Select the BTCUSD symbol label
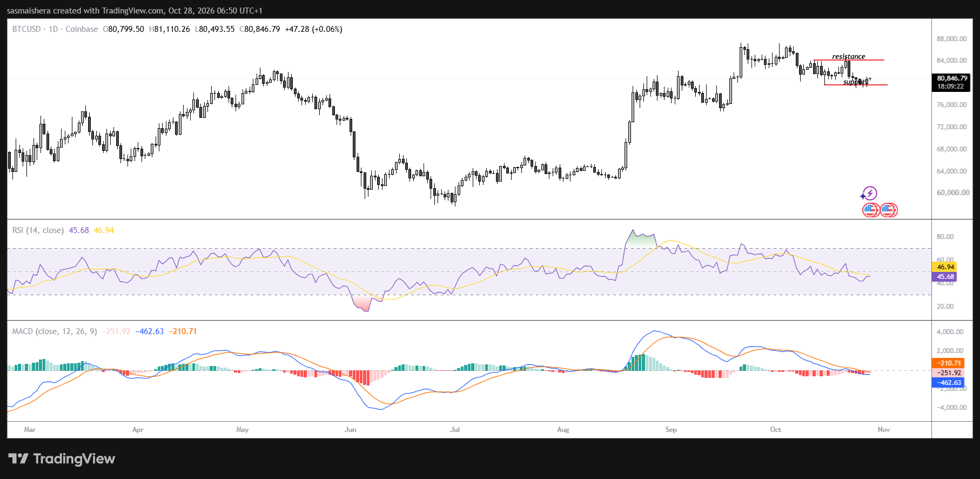 click(26, 29)
